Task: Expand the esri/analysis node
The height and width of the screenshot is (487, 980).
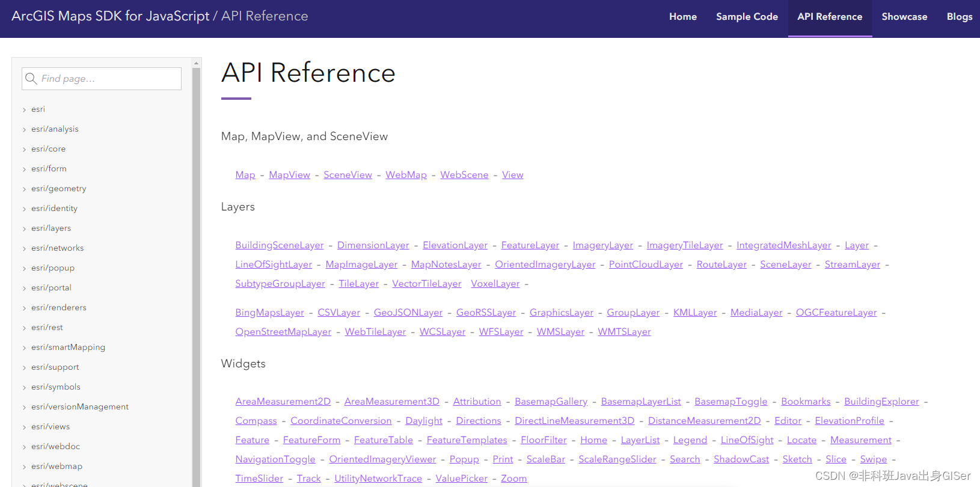Action: [x=24, y=129]
